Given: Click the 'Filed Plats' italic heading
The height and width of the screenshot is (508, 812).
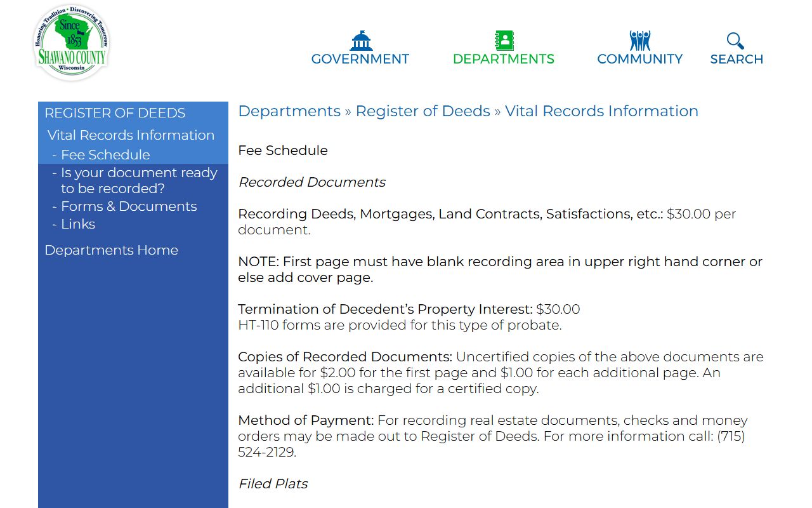Looking at the screenshot, I should 273,484.
